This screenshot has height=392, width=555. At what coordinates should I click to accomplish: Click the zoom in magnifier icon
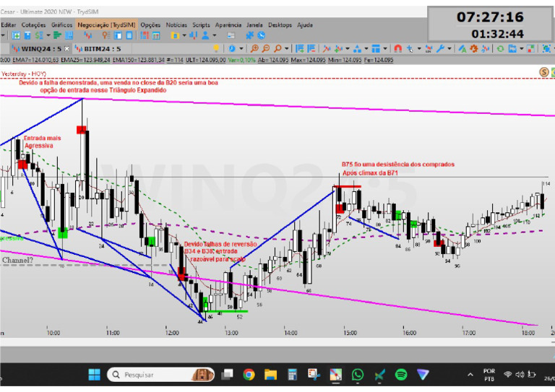(254, 49)
